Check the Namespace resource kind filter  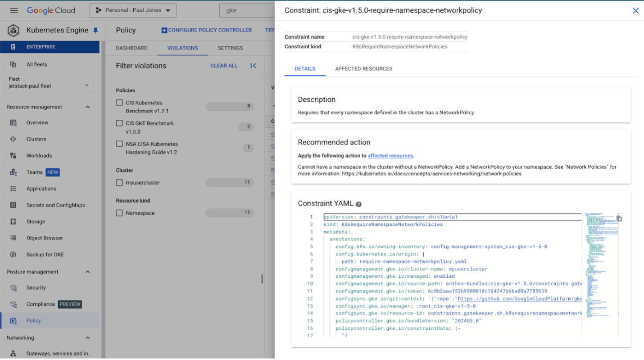(x=119, y=213)
